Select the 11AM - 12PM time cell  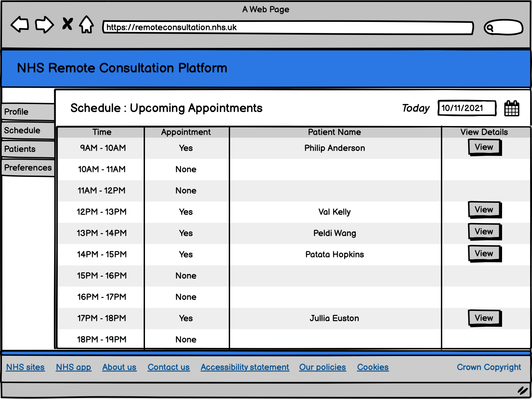pyautogui.click(x=102, y=191)
